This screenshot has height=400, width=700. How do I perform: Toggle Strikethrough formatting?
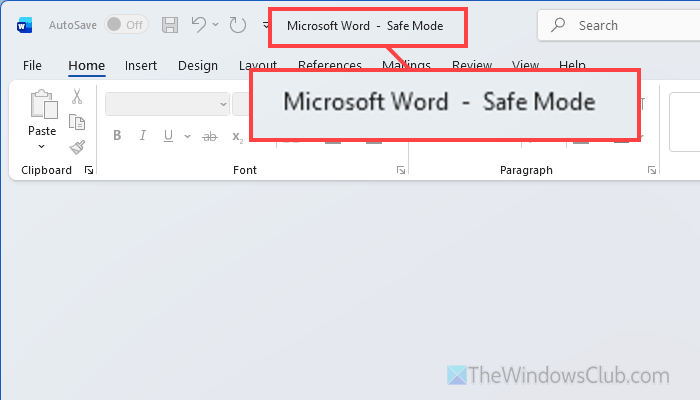(210, 137)
